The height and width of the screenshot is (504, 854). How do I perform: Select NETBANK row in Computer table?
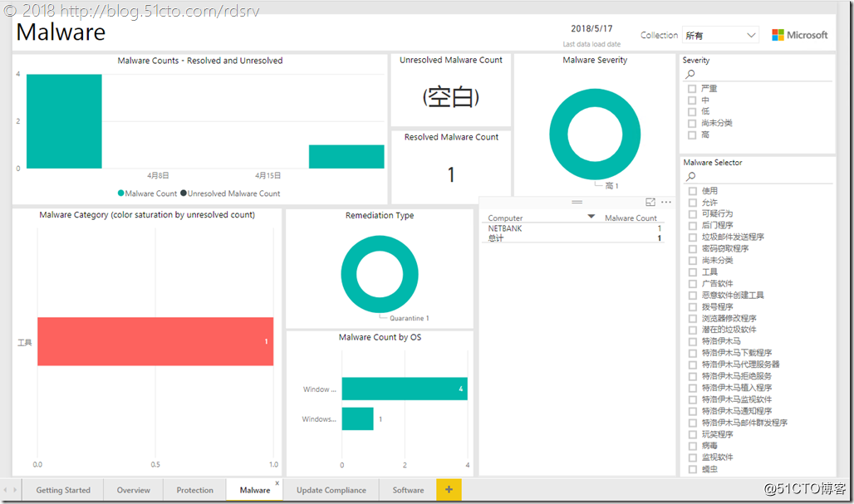pyautogui.click(x=575, y=228)
